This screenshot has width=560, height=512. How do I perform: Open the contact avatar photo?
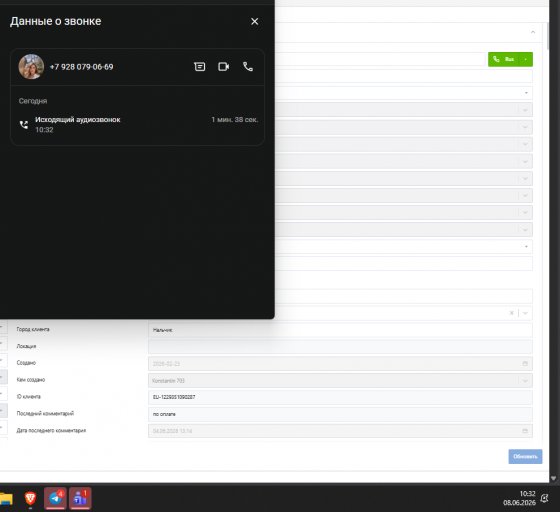(x=31, y=67)
